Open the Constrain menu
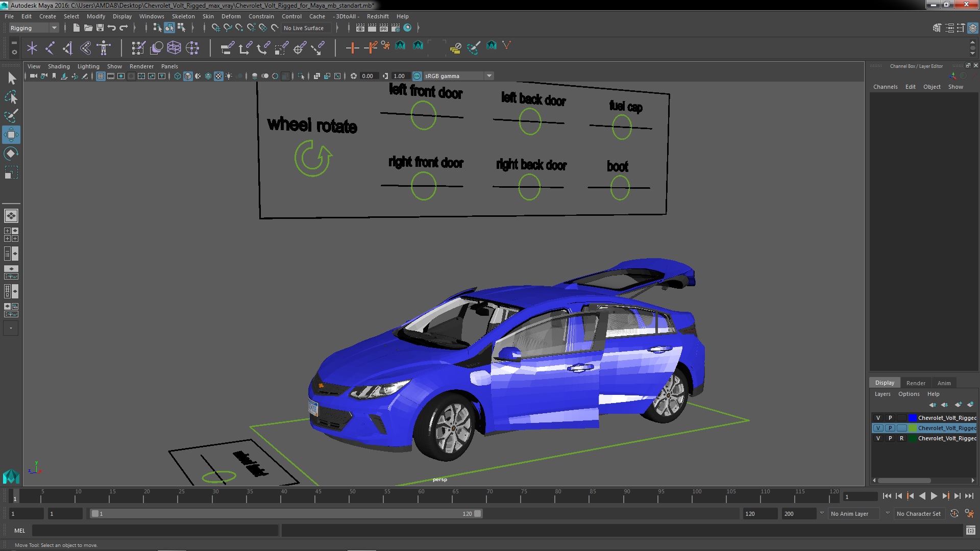The image size is (980, 551). tap(261, 16)
